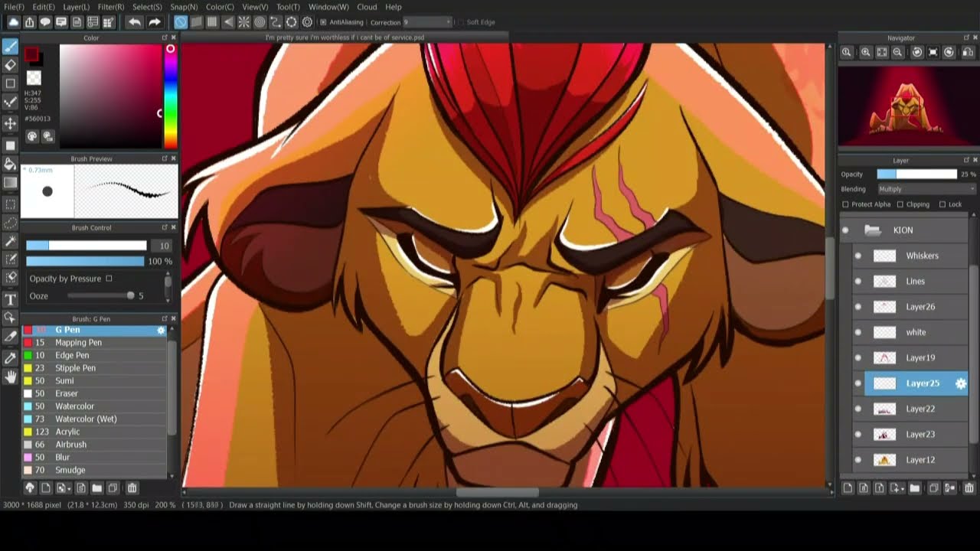980x551 pixels.
Task: Enable the layer Lock checkbox
Action: [x=942, y=204]
